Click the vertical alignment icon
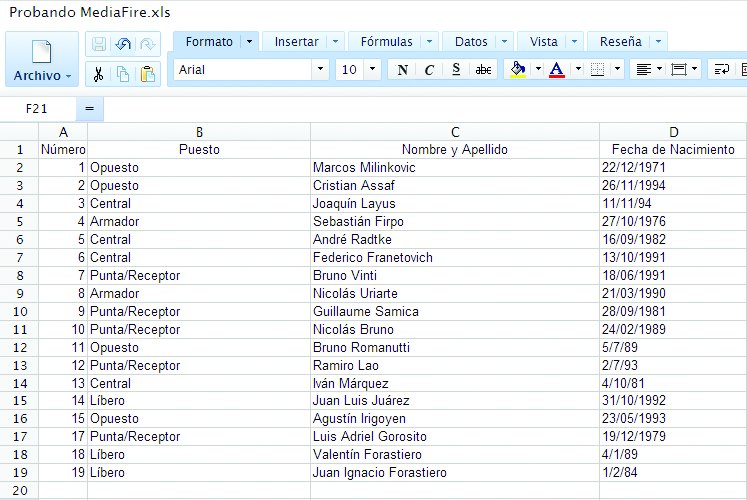 [678, 70]
